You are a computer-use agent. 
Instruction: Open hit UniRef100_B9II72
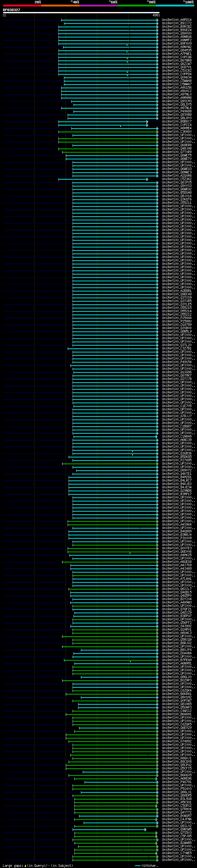pos(176,23)
